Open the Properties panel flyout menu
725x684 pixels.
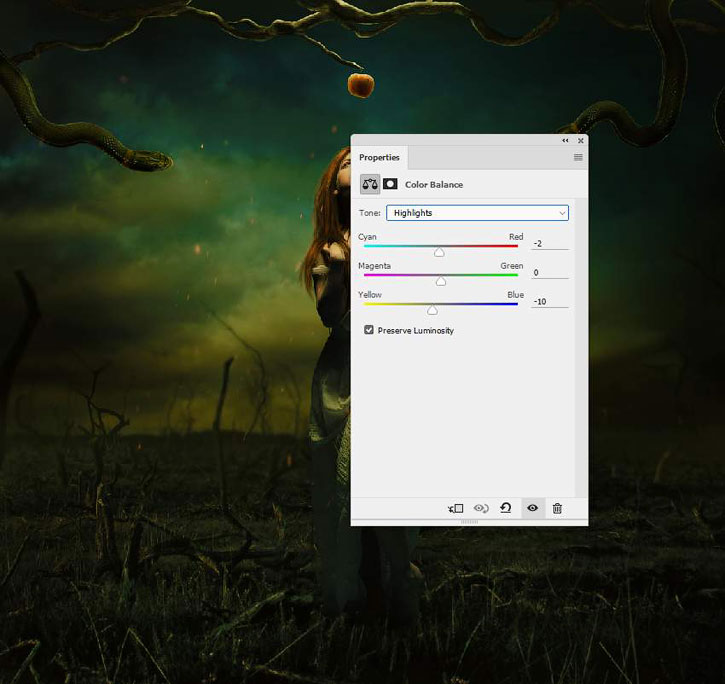578,157
